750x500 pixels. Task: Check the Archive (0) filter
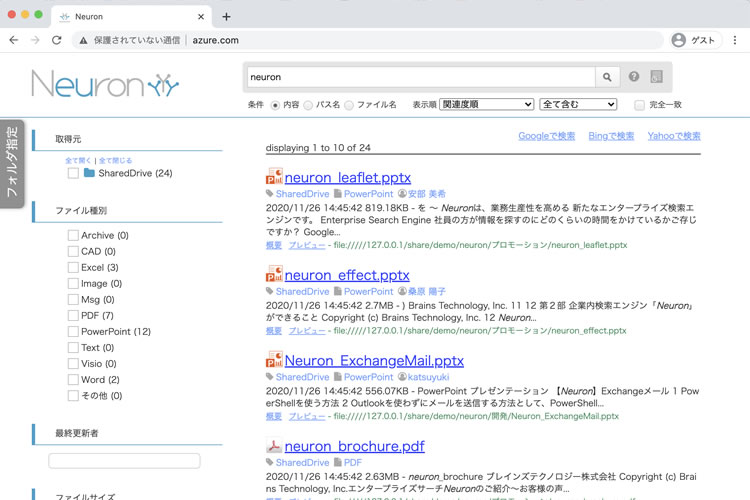click(73, 235)
